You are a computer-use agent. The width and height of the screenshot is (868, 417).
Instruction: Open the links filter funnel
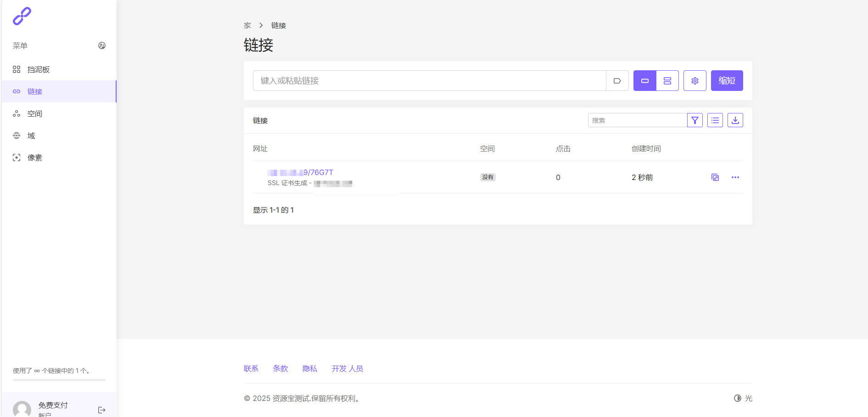[695, 120]
